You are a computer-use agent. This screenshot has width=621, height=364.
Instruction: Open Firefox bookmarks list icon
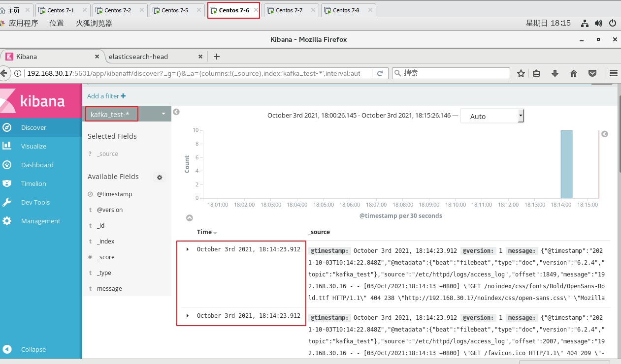click(537, 73)
